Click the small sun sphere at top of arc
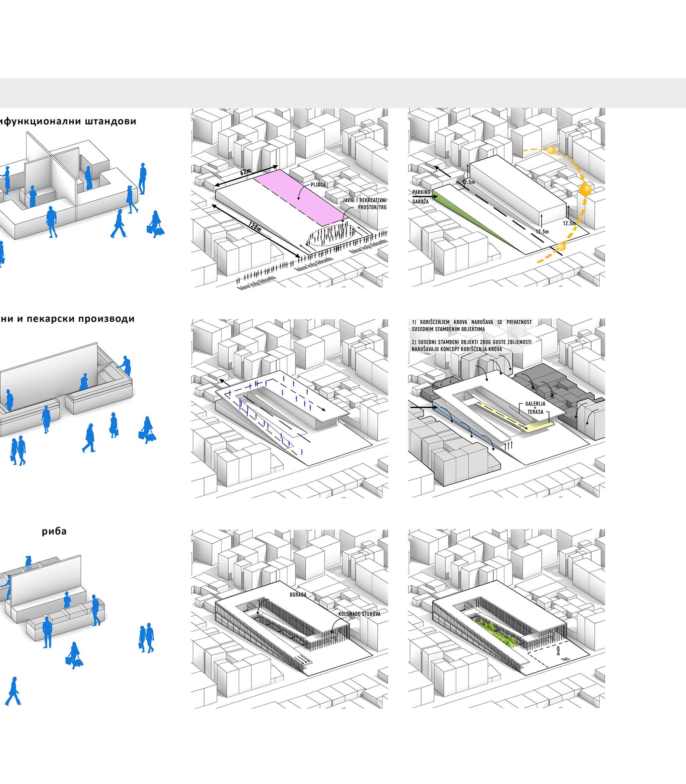686x784 pixels. [x=551, y=150]
